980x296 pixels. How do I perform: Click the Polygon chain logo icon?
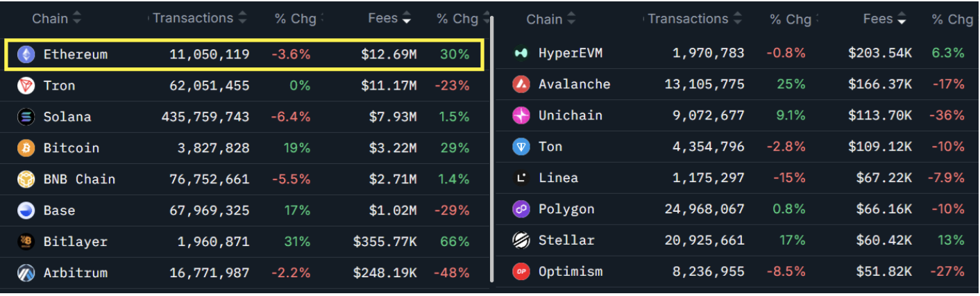521,209
